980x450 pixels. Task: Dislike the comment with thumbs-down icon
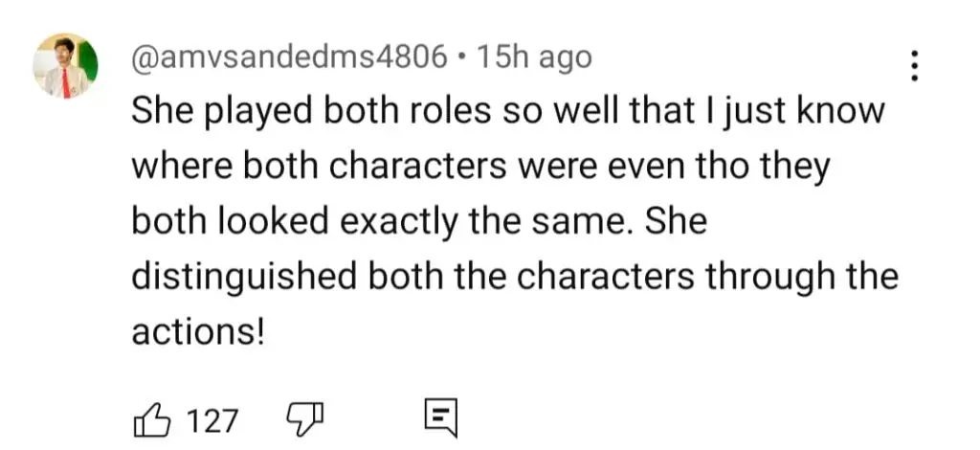[304, 419]
